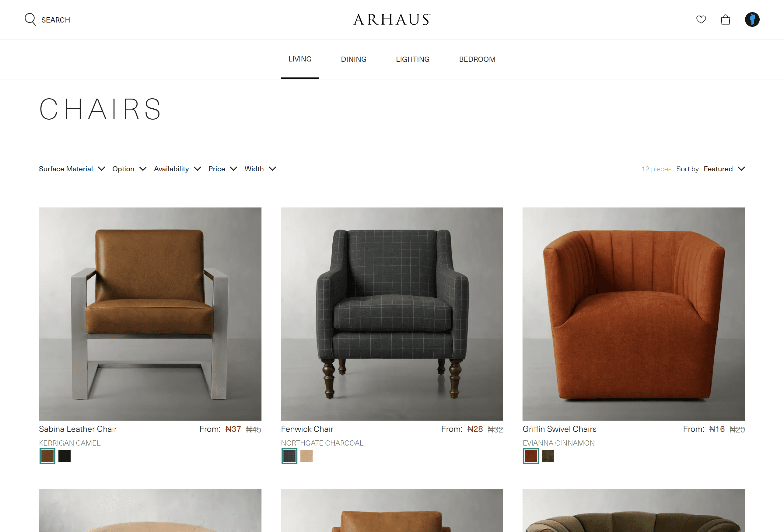Open the Fenwick Chair product link
The height and width of the screenshot is (532, 784).
click(307, 429)
